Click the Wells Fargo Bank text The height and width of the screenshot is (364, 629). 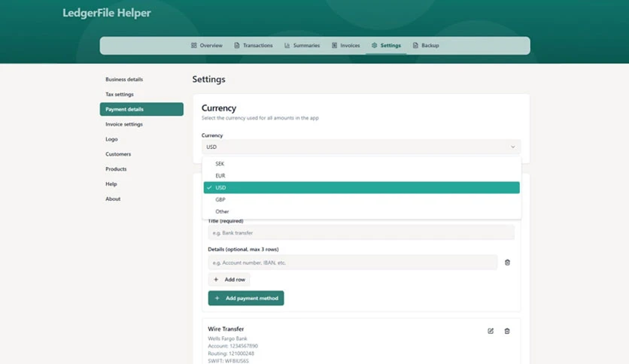pos(227,338)
